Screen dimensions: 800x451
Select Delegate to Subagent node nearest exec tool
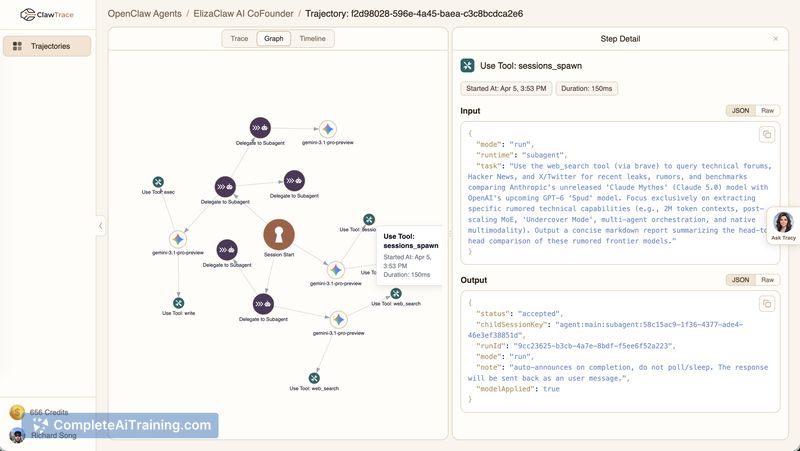(x=225, y=187)
